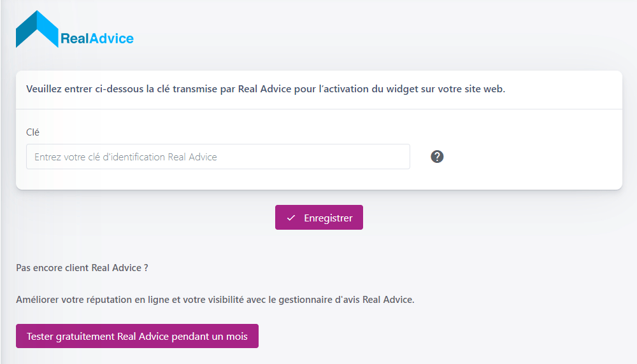Click the word "Real" in the logo
Screen dimensions: 637x364
tap(75, 39)
